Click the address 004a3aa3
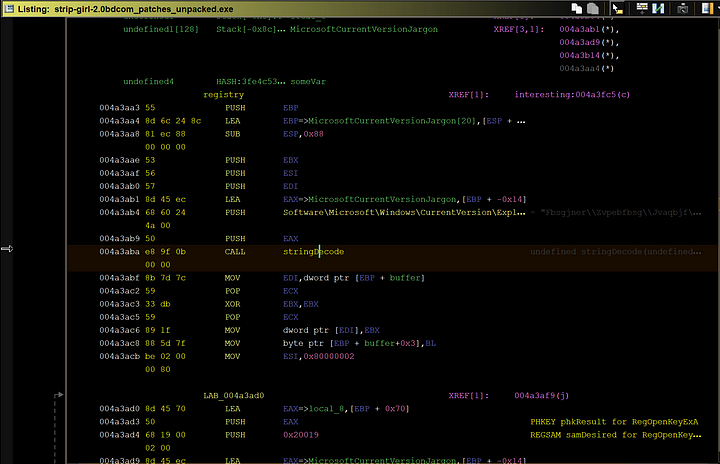 [119, 108]
